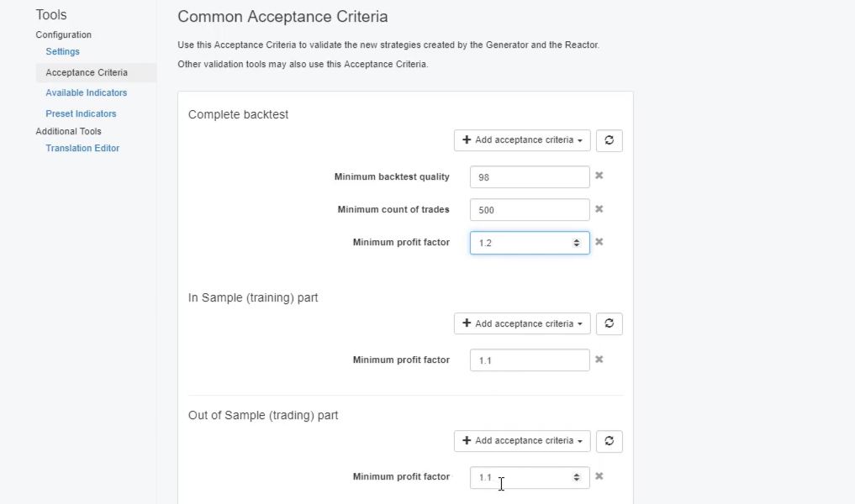This screenshot has width=855, height=504.
Task: Select Acceptance Criteria in the sidebar
Action: (87, 73)
